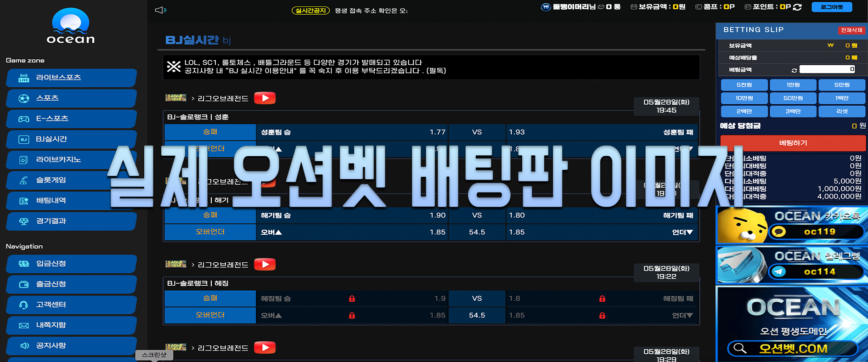The height and width of the screenshot is (362, 868).
Task: Click the locked 헤징팀 승 odds
Action: tap(352, 299)
